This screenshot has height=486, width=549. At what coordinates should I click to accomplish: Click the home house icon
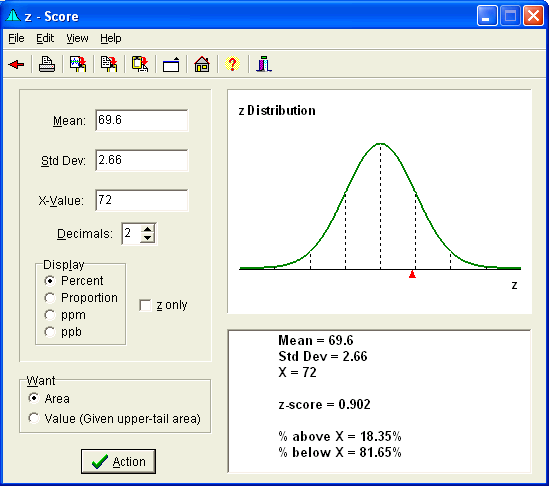[x=202, y=64]
